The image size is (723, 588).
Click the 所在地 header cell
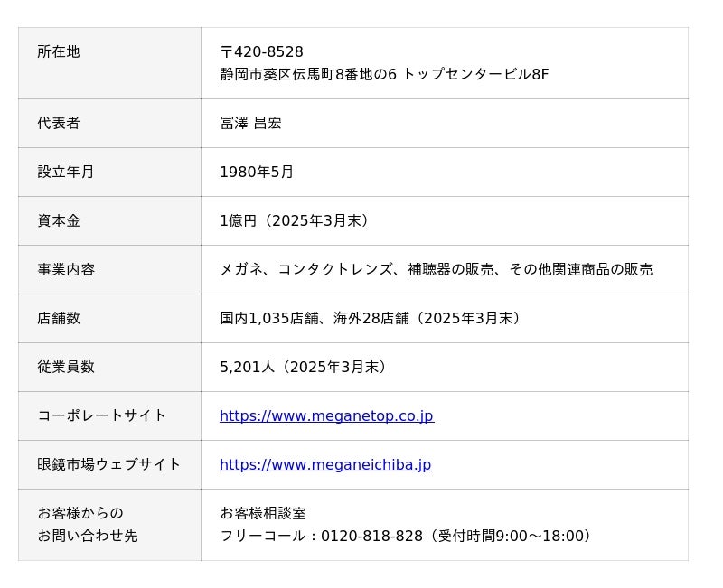tap(109, 63)
